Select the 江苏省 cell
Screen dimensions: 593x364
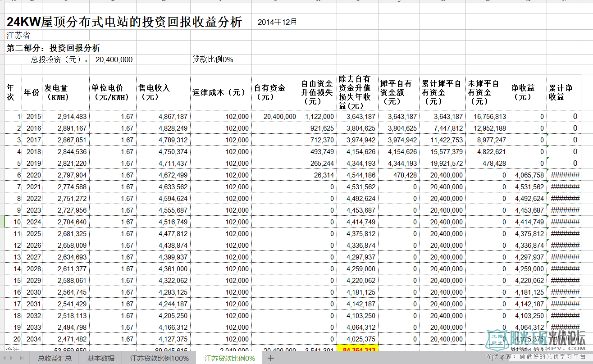pyautogui.click(x=18, y=36)
